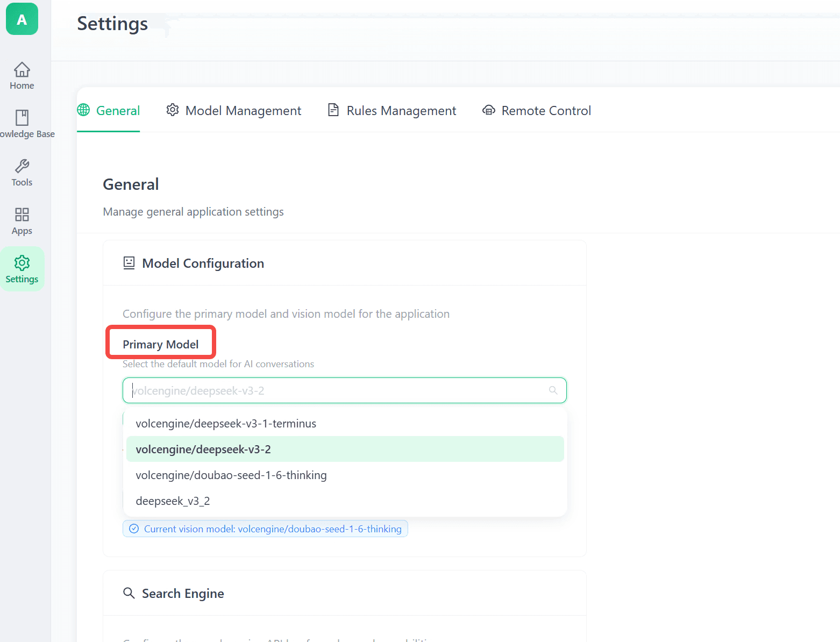Select the highlighted volcengine/deepseek-v3-2 option
Viewport: 840px width, 642px height.
click(x=203, y=450)
